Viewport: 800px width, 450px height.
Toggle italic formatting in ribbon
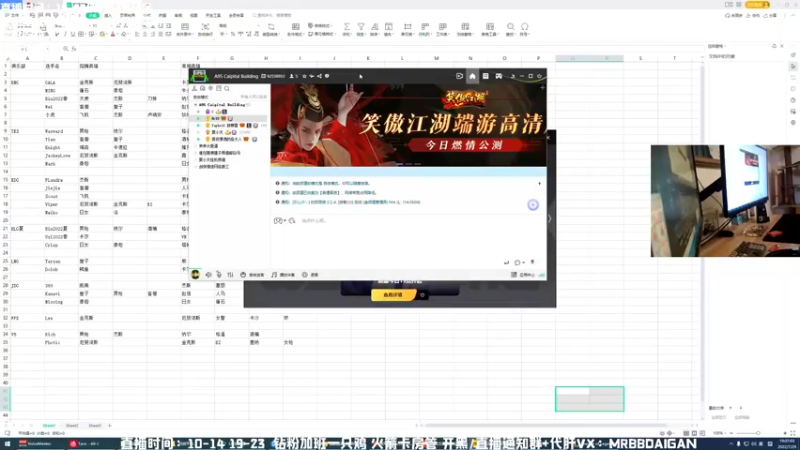65,34
